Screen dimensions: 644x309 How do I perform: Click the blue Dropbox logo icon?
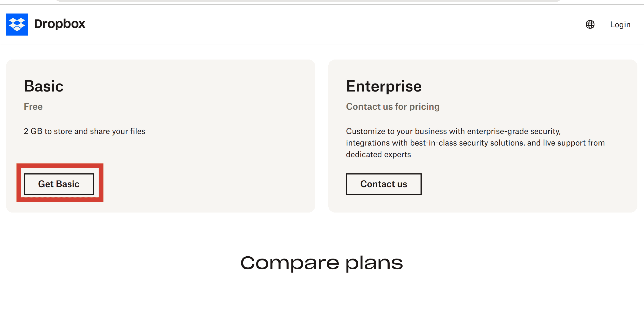pos(17,25)
